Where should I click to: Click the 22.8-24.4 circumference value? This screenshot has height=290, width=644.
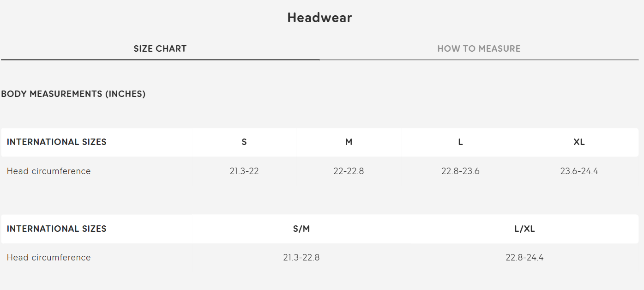(x=524, y=258)
